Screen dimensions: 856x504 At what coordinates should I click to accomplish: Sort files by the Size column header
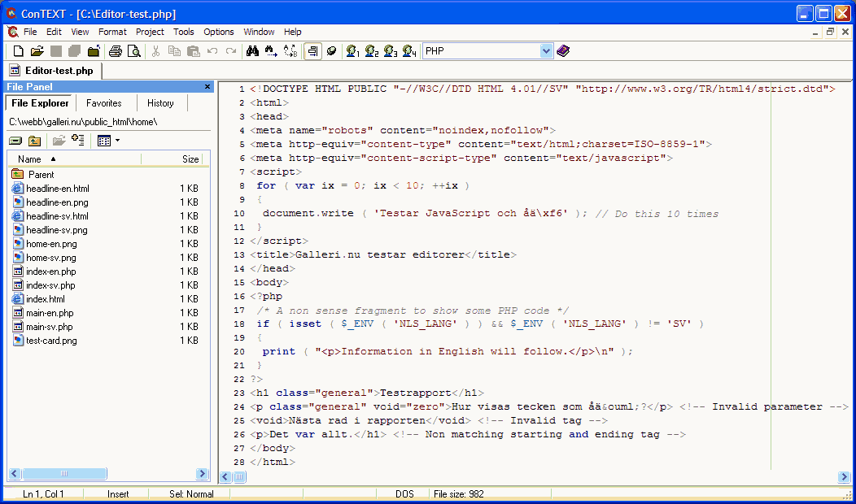point(172,159)
